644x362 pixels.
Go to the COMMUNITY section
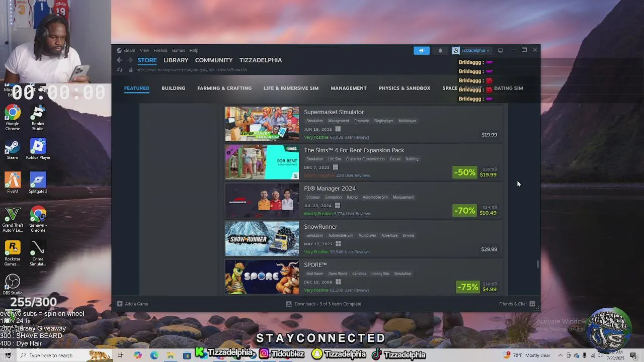coord(214,60)
